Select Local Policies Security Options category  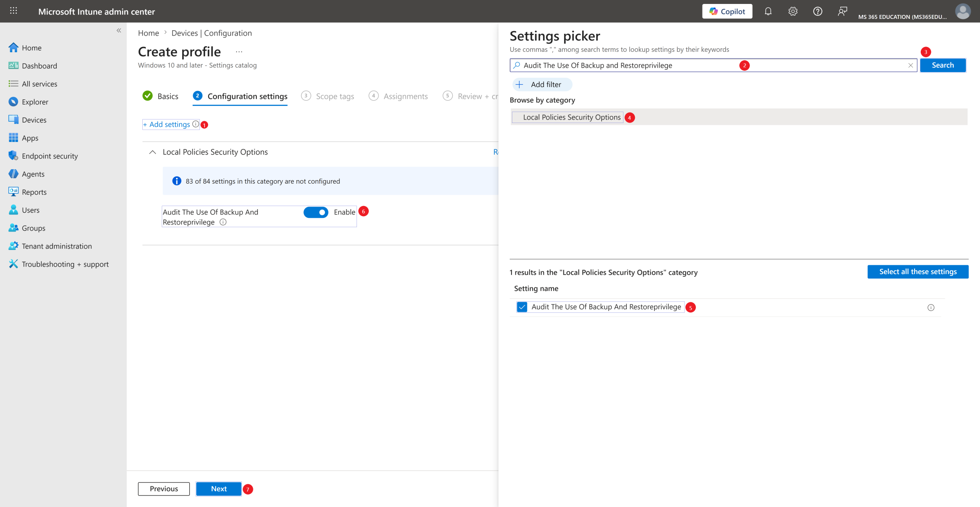571,117
